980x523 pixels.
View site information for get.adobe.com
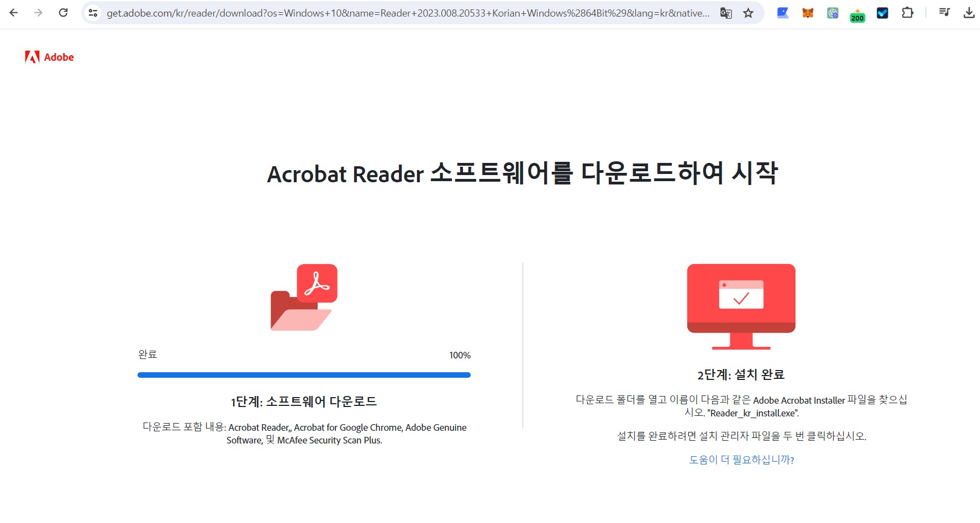coord(93,13)
